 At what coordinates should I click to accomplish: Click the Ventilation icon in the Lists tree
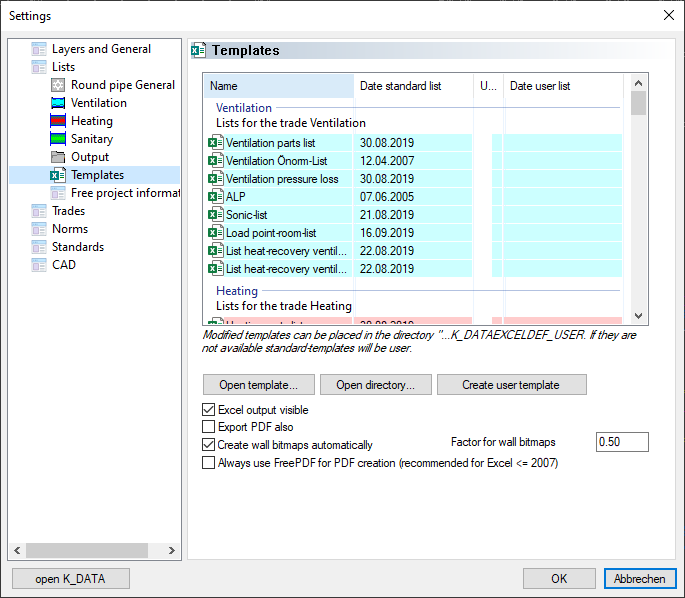point(58,103)
